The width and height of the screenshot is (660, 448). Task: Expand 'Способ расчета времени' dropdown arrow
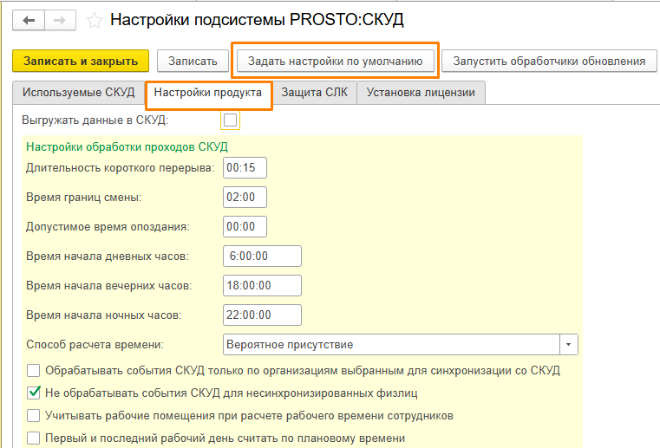pos(569,345)
